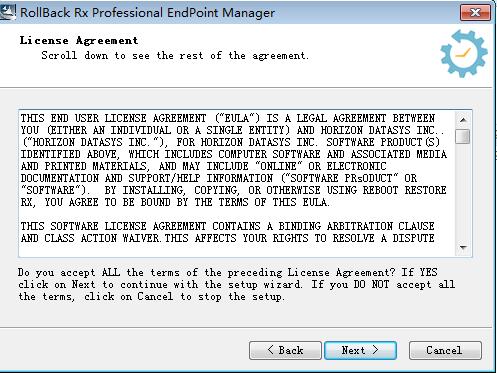The height and width of the screenshot is (373, 497).
Task: Cancel the setup wizard
Action: tap(445, 350)
